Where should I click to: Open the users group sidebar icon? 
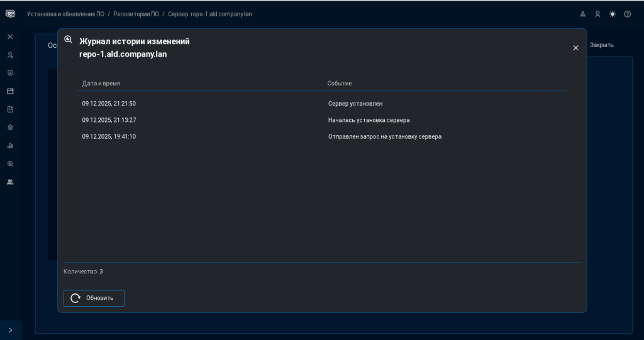(10, 182)
